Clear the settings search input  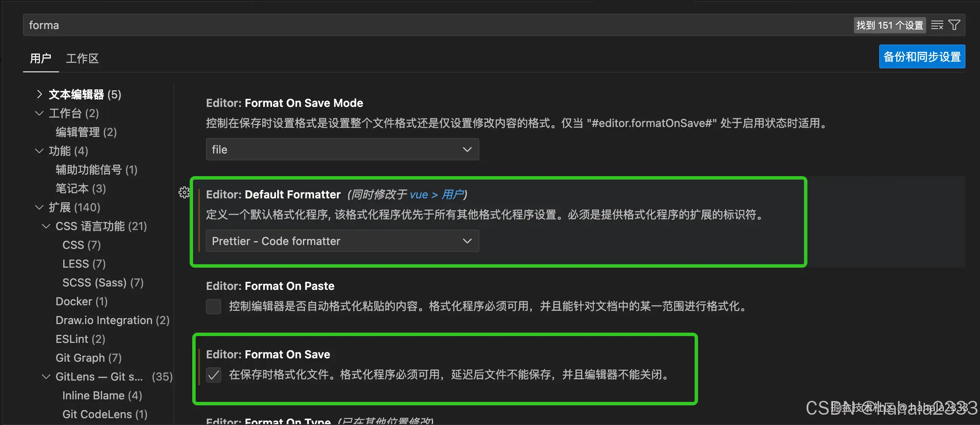[937, 25]
